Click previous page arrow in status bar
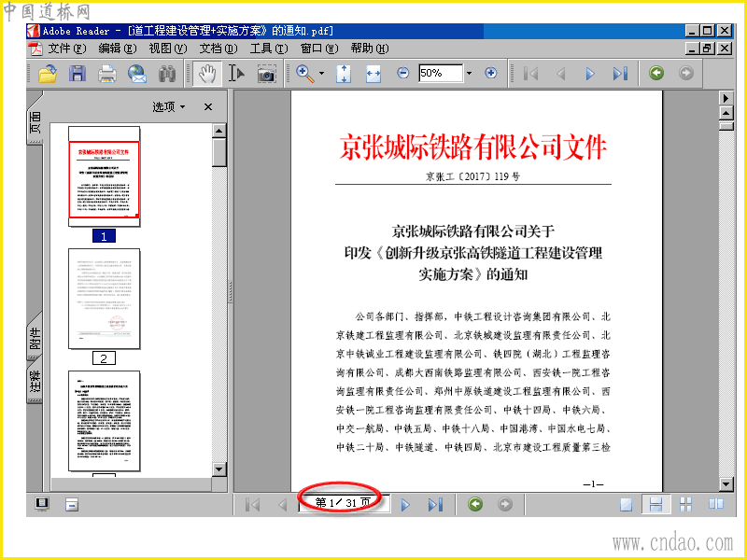The image size is (747, 560). point(283,504)
